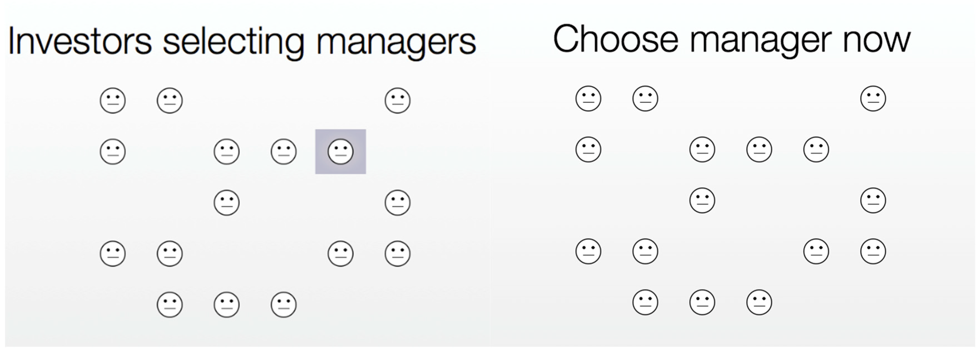Select leftmost bottom-row face in Investors panel
The image size is (980, 354).
[170, 305]
